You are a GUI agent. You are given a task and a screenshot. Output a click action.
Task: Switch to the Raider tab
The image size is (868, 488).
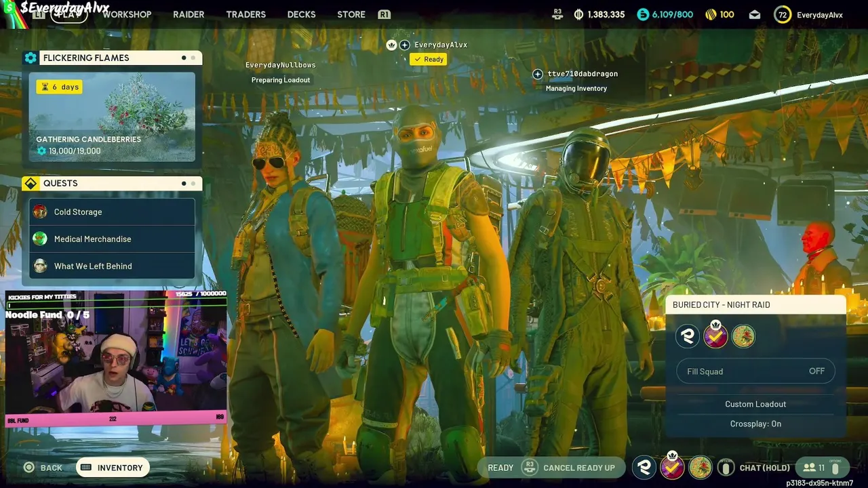(189, 14)
